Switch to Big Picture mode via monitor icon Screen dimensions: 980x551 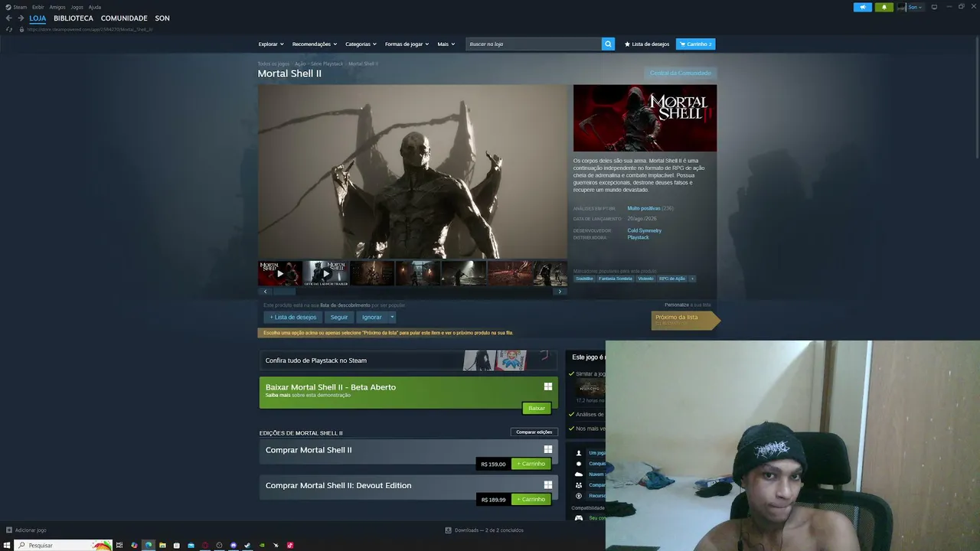[934, 7]
